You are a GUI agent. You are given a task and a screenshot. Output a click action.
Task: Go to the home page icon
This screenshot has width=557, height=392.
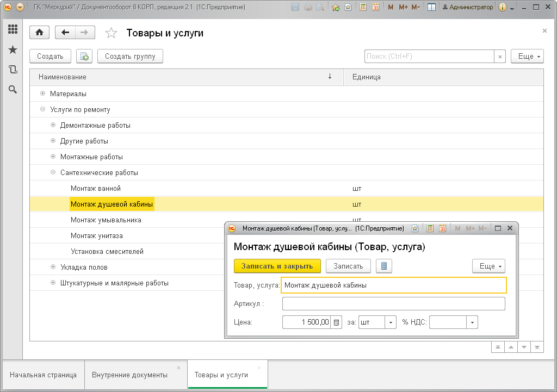click(x=39, y=33)
